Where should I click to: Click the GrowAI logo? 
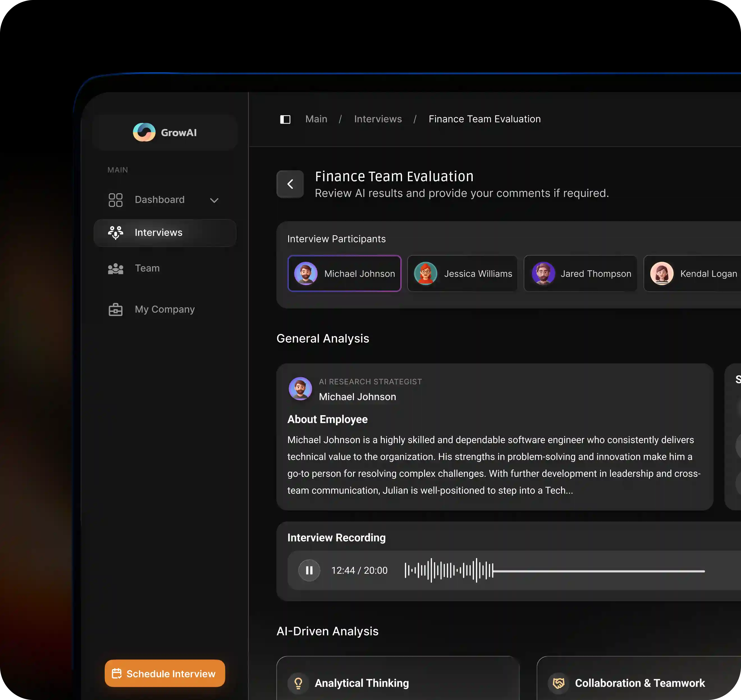tap(144, 132)
